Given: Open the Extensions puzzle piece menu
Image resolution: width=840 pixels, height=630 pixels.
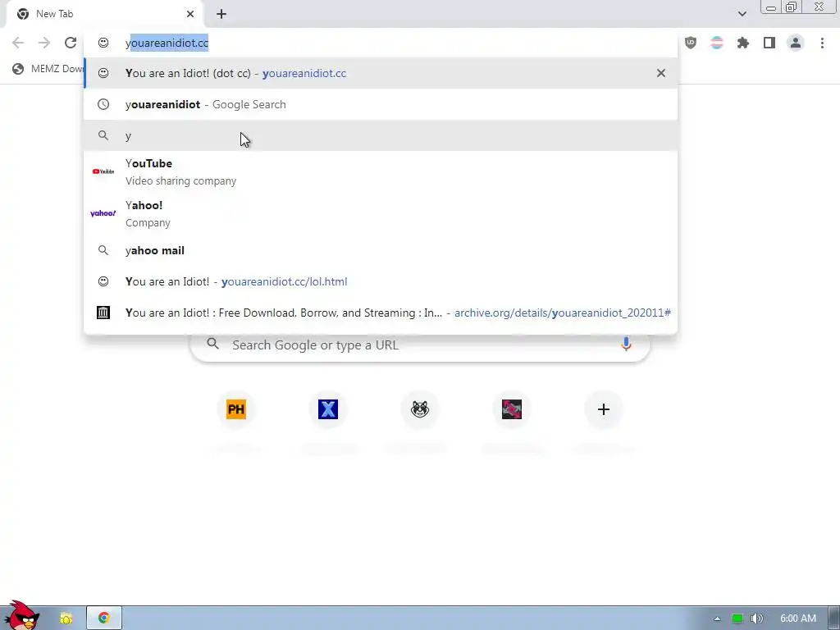Looking at the screenshot, I should pos(743,43).
